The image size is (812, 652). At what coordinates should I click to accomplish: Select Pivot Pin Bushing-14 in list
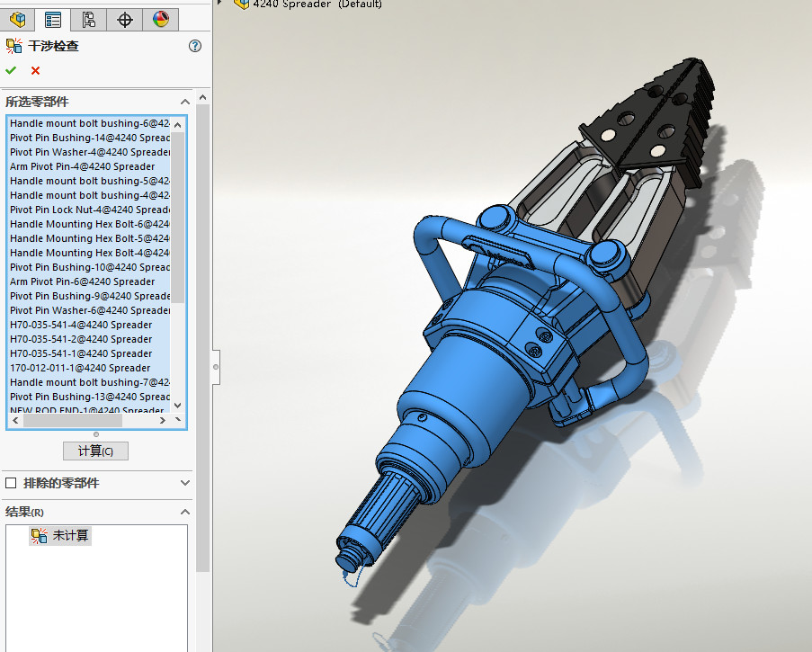pos(90,138)
